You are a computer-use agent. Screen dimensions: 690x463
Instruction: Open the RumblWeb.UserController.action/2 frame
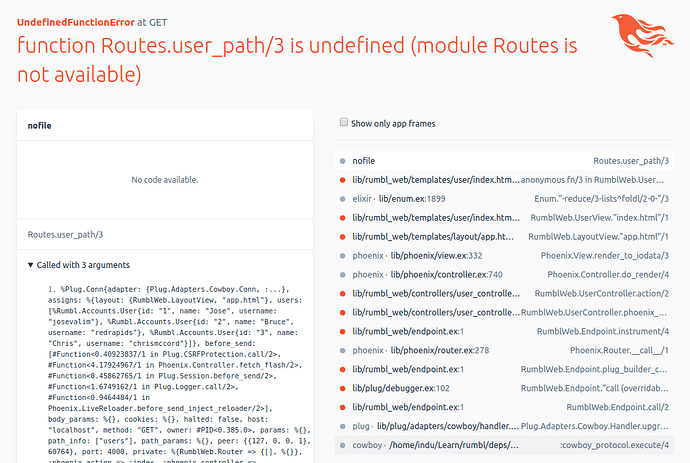pos(504,293)
